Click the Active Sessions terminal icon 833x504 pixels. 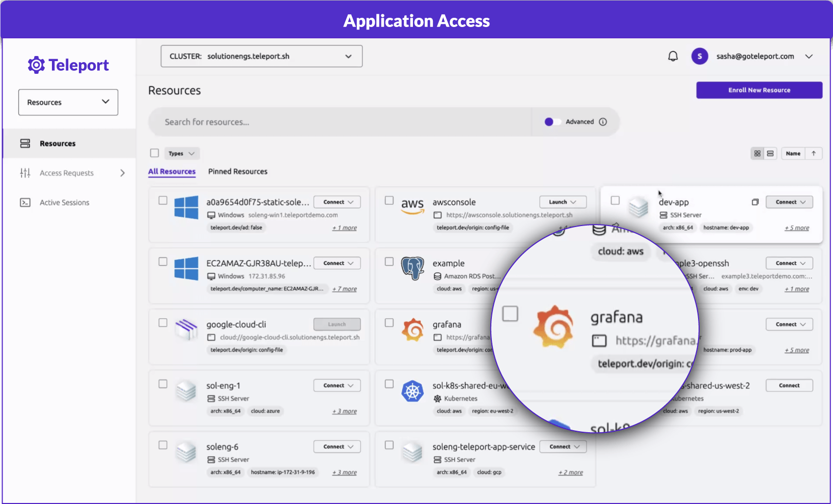(x=25, y=203)
